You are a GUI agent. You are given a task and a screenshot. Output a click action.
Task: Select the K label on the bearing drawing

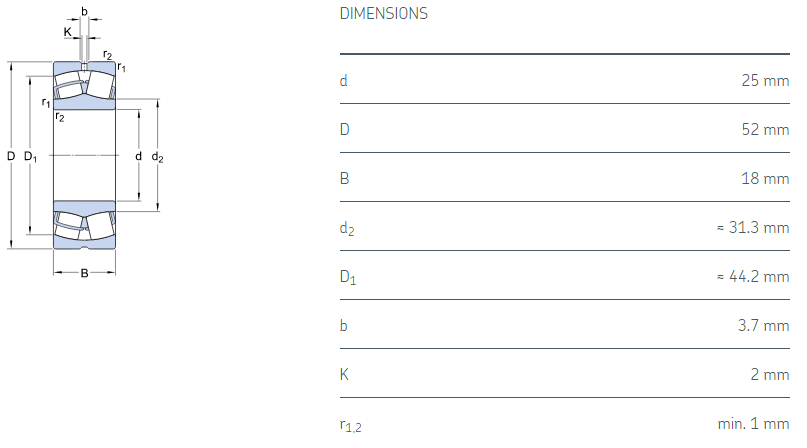pyautogui.click(x=67, y=32)
